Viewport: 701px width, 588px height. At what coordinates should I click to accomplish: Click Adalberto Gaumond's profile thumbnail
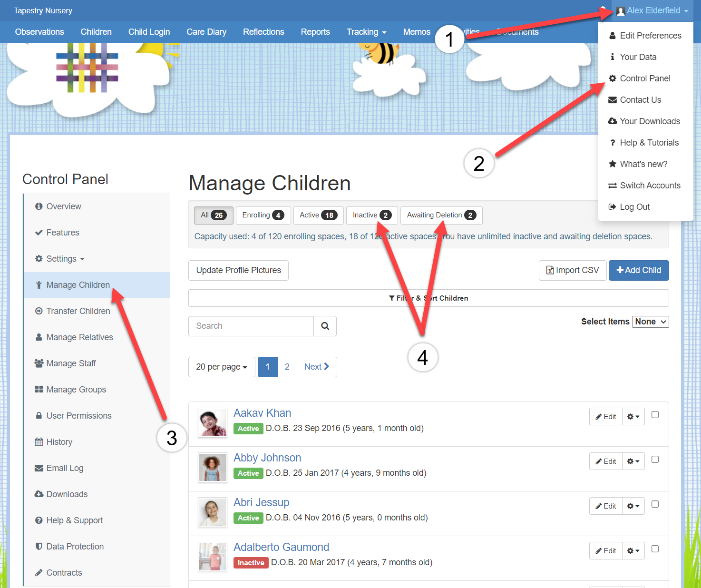coord(212,557)
